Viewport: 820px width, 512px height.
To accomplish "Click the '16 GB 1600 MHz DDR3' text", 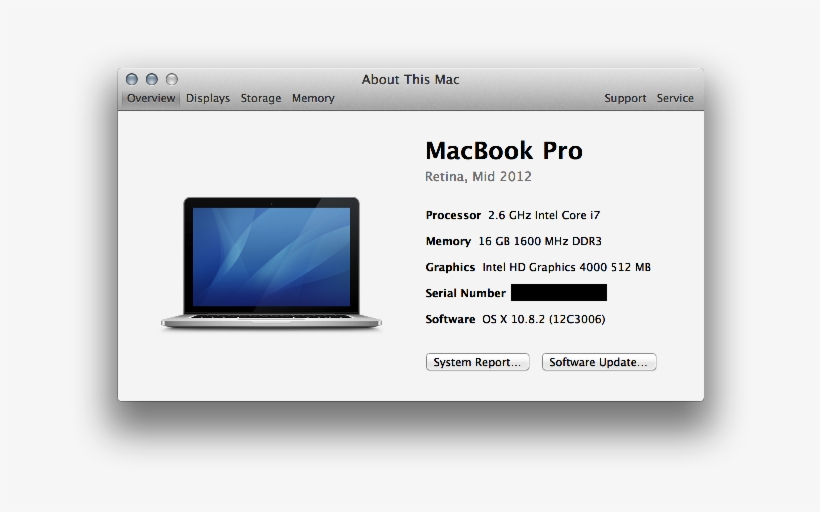I will point(540,241).
